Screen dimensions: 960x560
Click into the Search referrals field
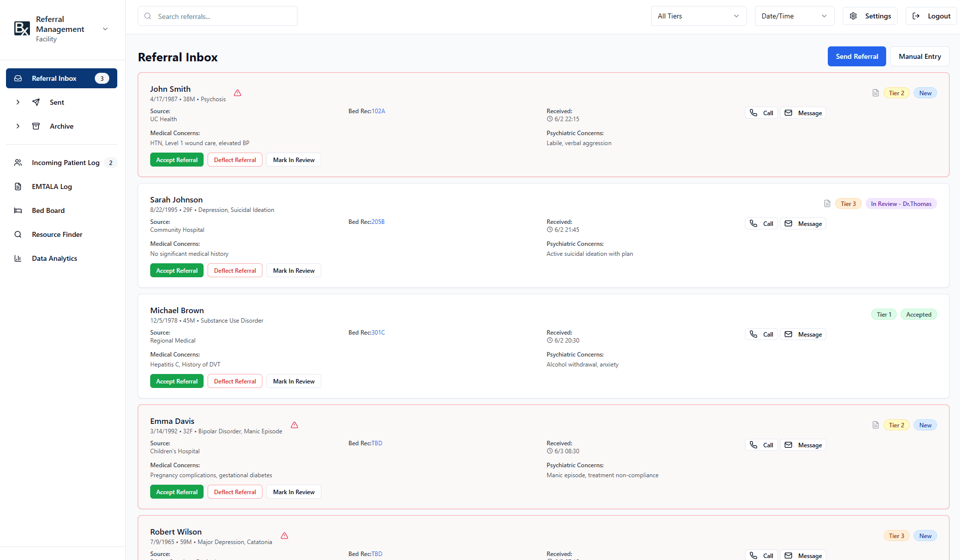click(225, 16)
